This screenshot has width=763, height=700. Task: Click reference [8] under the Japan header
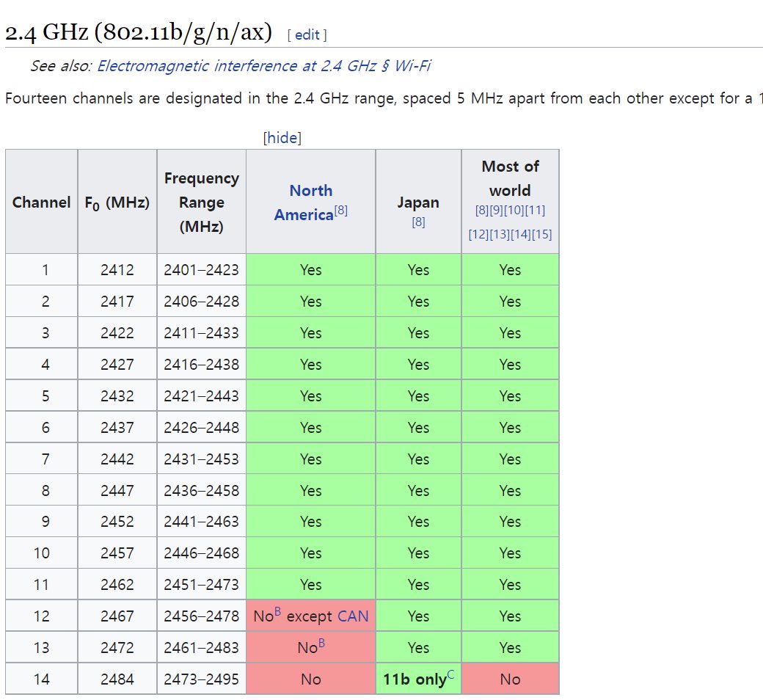(x=418, y=222)
